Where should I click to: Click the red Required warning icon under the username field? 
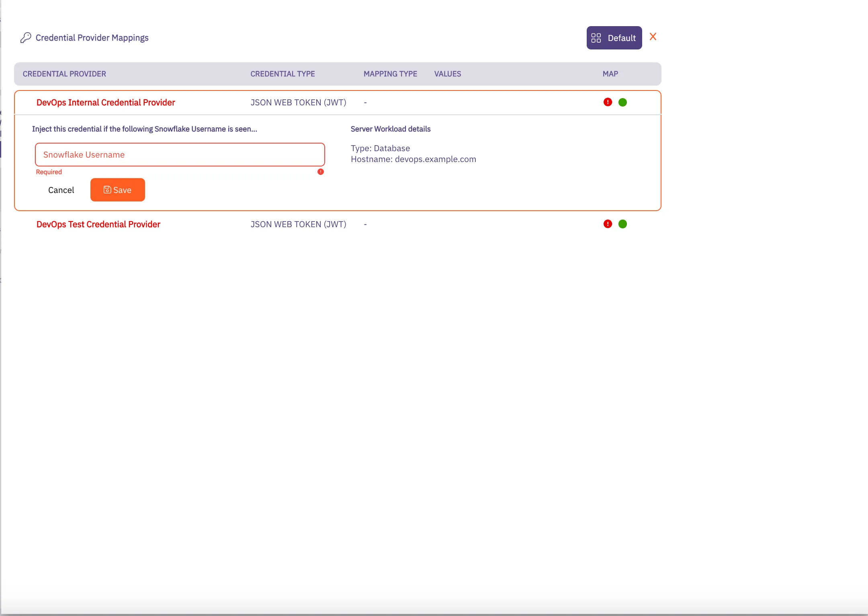pyautogui.click(x=320, y=172)
